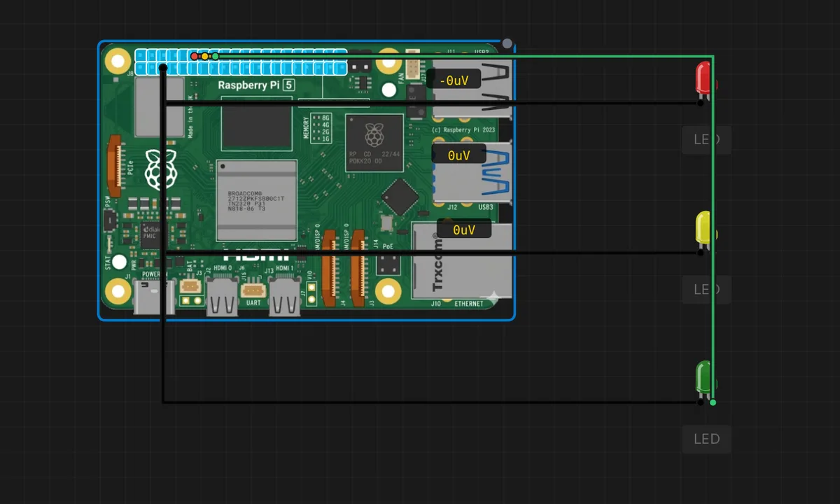Click the USB-C POWER port on the board
Image resolution: width=840 pixels, height=504 pixels.
point(153,296)
